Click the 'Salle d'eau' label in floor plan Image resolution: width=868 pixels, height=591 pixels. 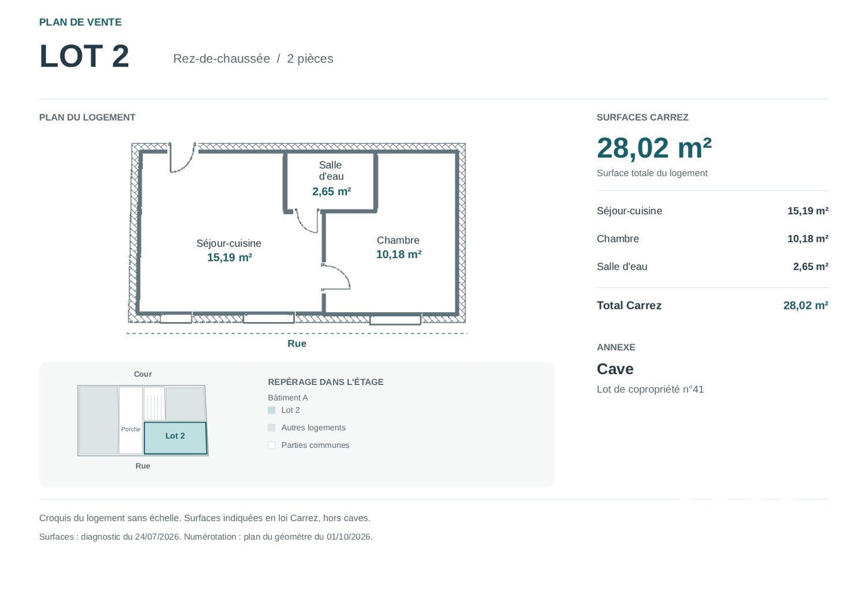click(331, 171)
